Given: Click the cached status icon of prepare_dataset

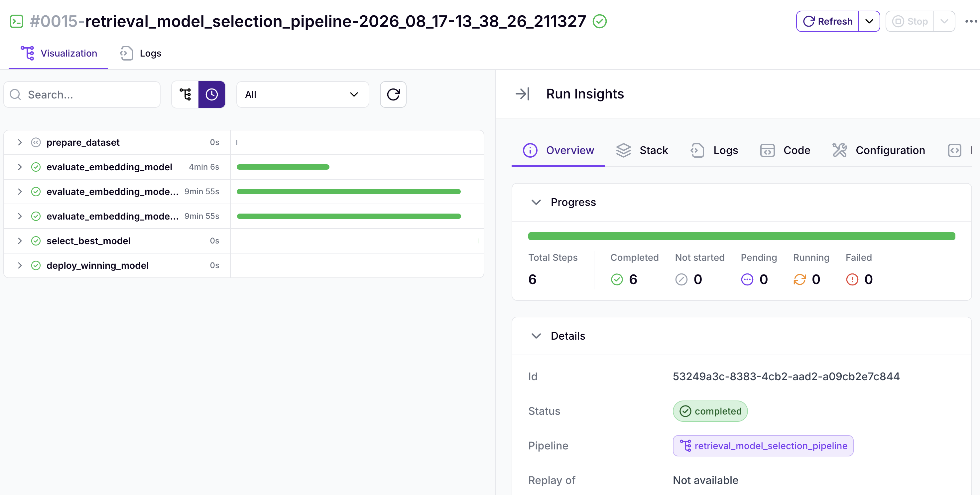Looking at the screenshot, I should 36,142.
